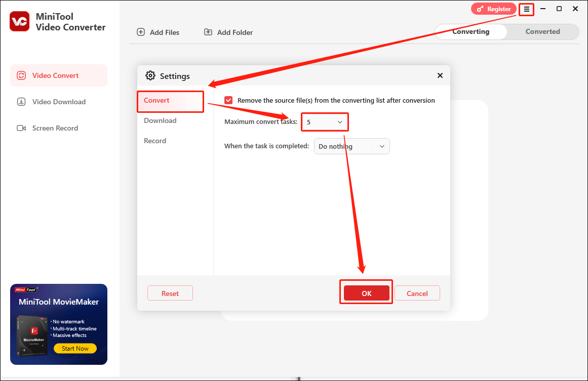Open Video Download section

click(x=59, y=102)
